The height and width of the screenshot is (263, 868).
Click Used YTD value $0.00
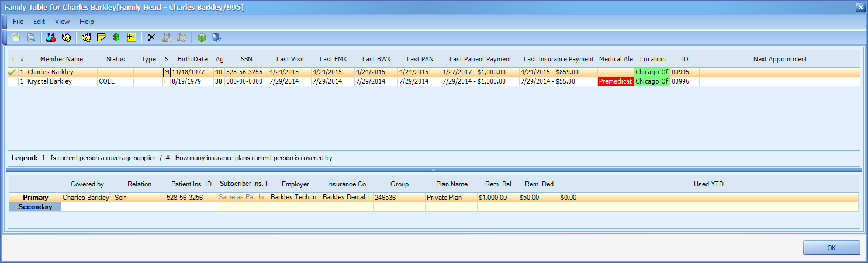coord(708,198)
